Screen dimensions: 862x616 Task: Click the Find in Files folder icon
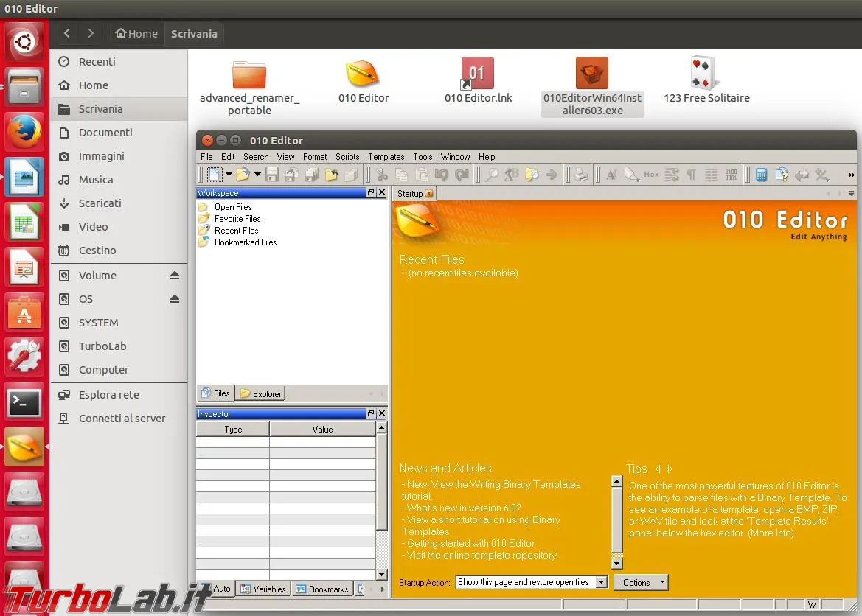(532, 175)
